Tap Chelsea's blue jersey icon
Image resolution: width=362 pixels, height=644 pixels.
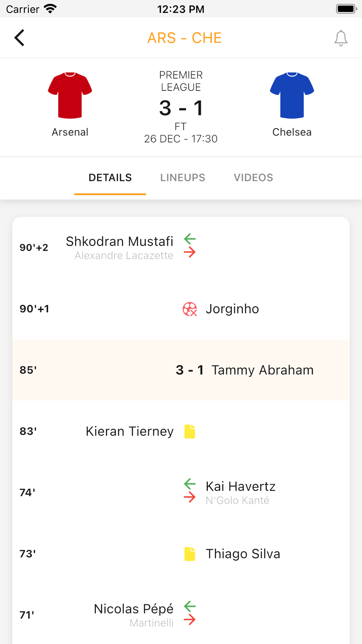[292, 96]
